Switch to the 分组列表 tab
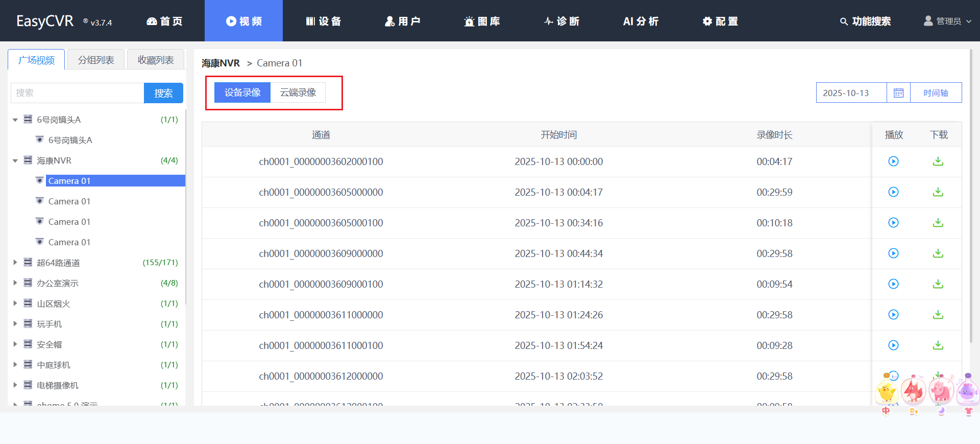The image size is (980, 444). tap(96, 60)
